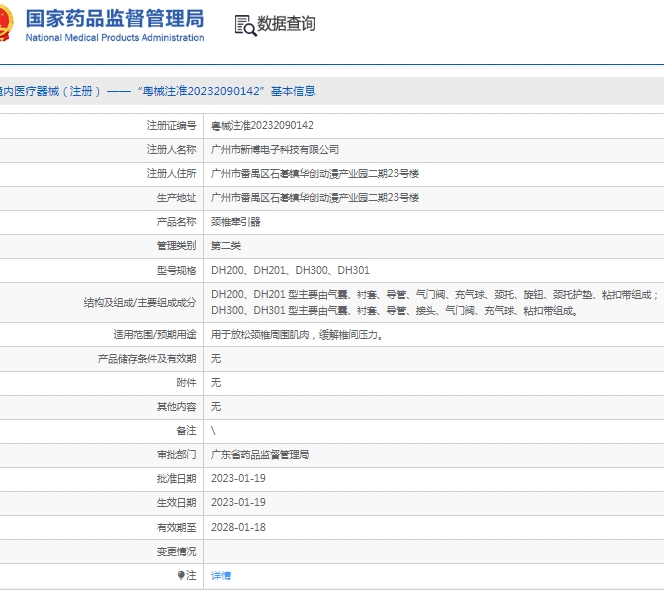The height and width of the screenshot is (596, 664).
Task: Select the backslash value in 备注 row
Action: [213, 431]
